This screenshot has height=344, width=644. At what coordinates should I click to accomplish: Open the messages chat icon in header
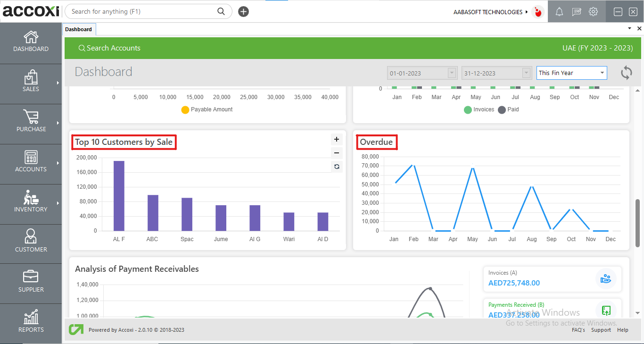[577, 12]
